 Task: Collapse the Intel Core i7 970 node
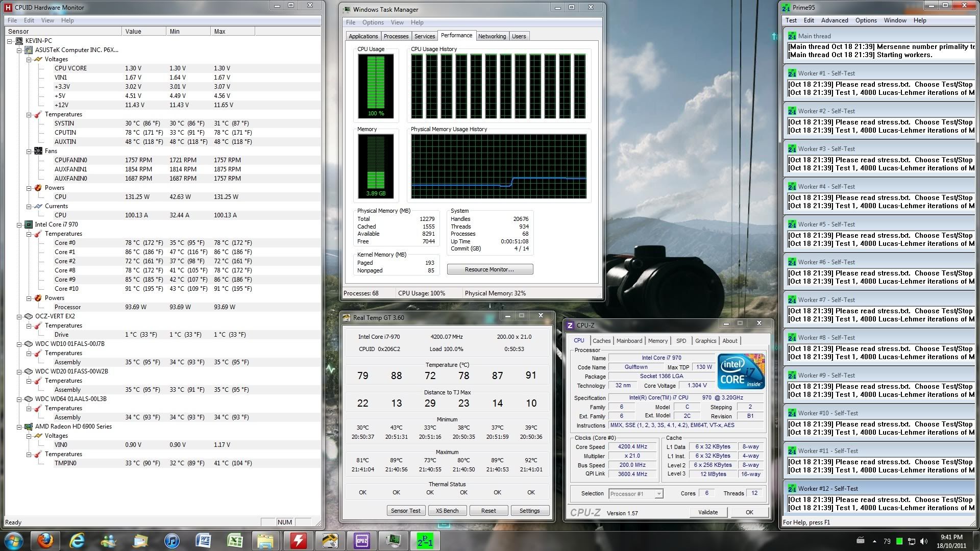19,224
